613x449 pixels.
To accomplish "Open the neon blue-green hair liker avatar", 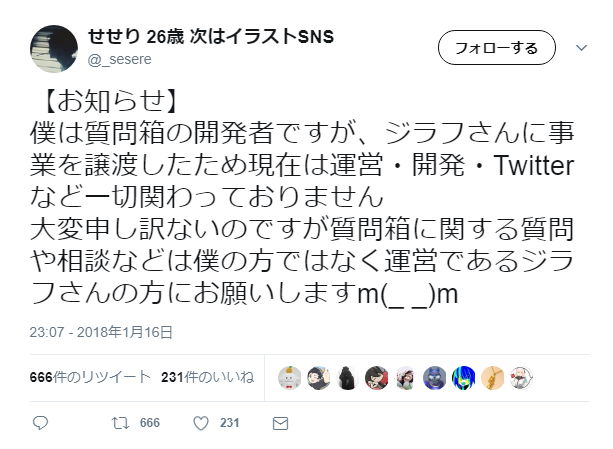I will click(464, 378).
